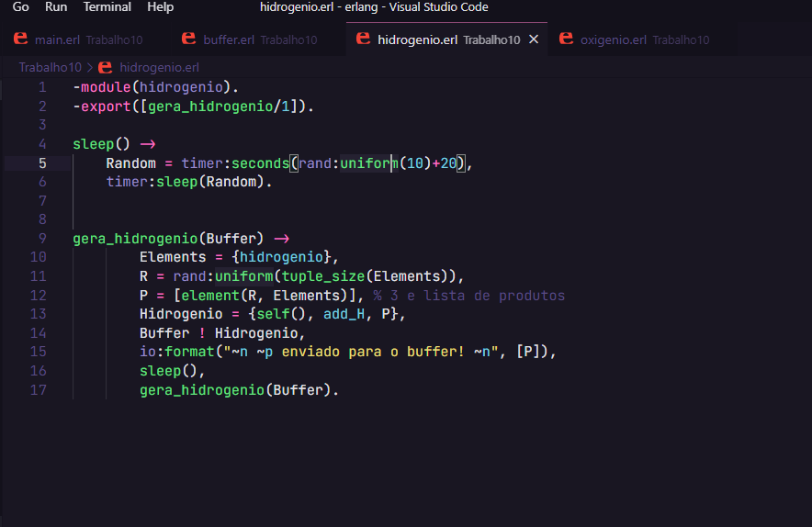The image size is (812, 527).
Task: Click 'Buffer ! Hidrogenio,' line
Action: pyautogui.click(x=222, y=333)
